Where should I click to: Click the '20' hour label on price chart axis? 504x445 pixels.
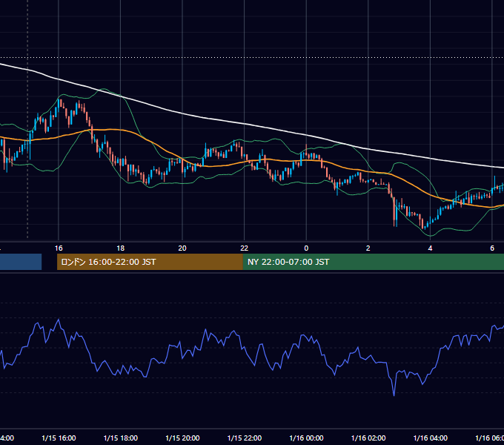click(182, 248)
